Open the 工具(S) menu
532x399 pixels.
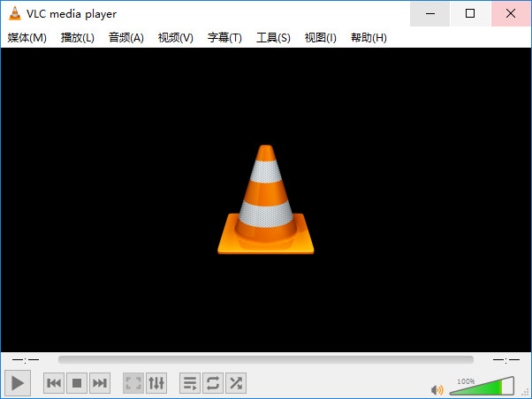273,38
